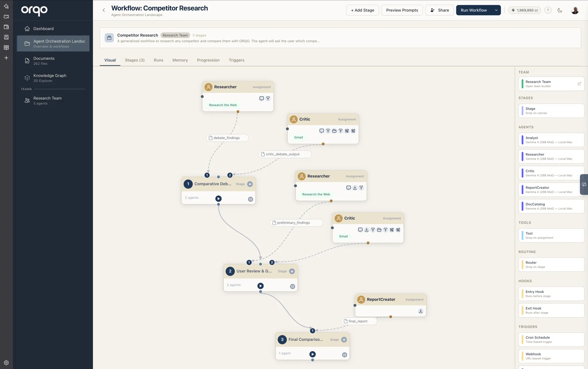Select Webhook URL-based trigger
Image resolution: width=588 pixels, height=369 pixels.
click(551, 356)
